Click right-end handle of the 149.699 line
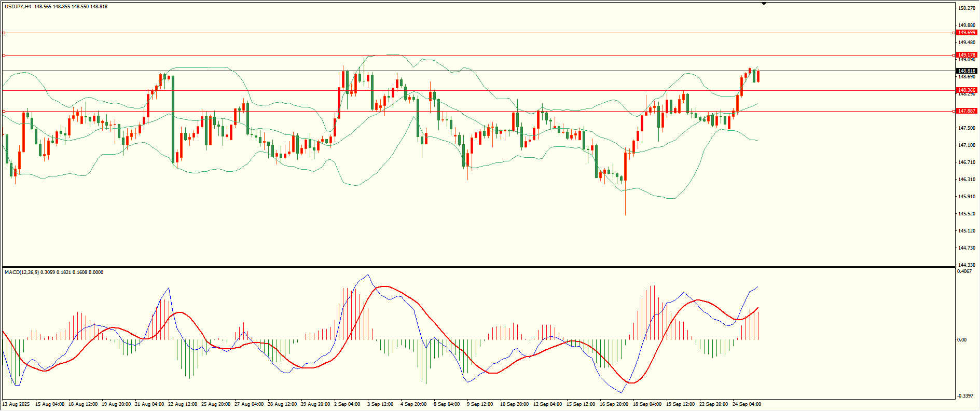Viewport: 980px width, 411px height. pyautogui.click(x=954, y=33)
